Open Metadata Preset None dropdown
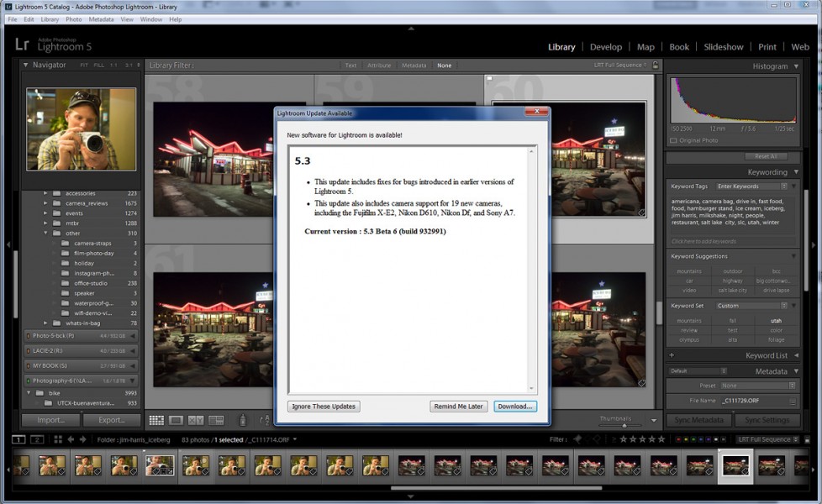The width and height of the screenshot is (822, 504). click(x=757, y=386)
